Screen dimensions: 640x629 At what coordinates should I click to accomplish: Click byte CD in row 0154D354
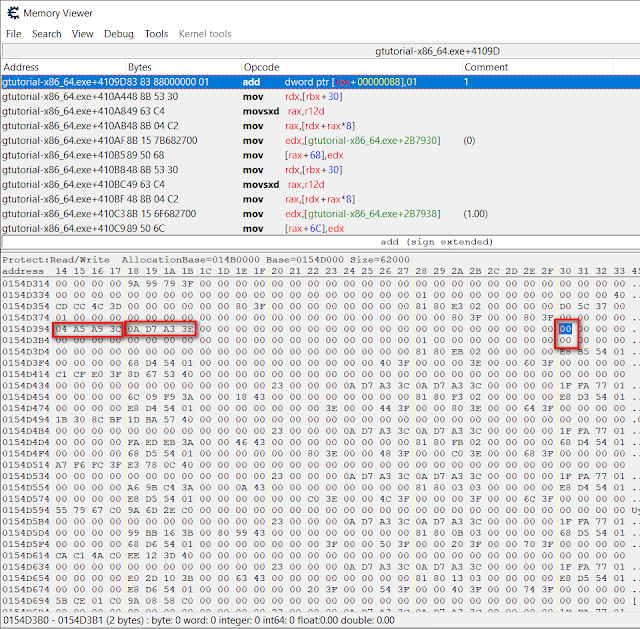pyautogui.click(x=61, y=307)
